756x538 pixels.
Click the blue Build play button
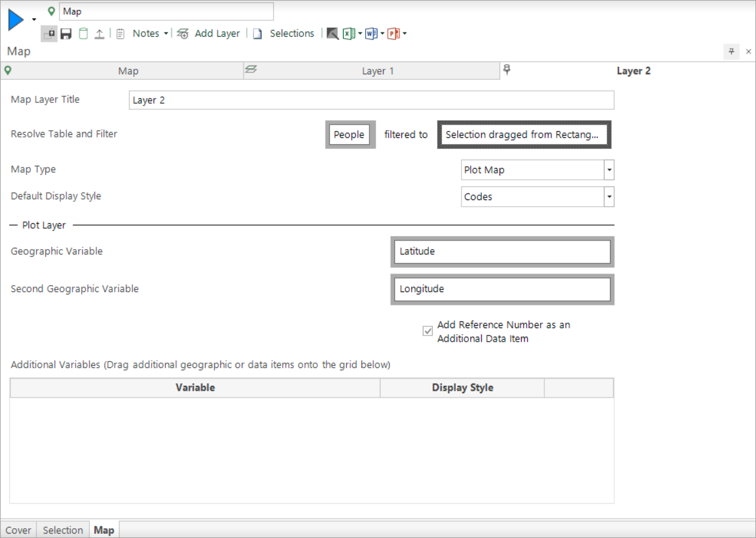15,20
